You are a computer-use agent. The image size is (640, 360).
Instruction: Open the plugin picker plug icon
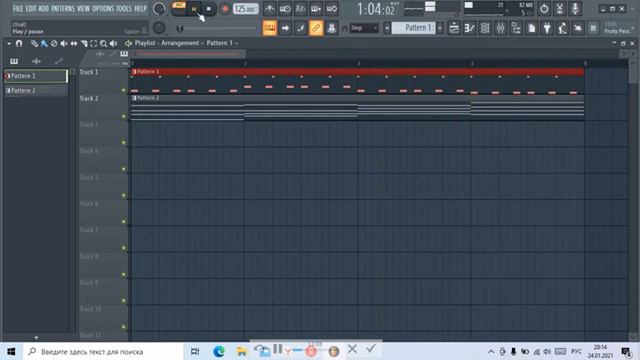[x=547, y=28]
